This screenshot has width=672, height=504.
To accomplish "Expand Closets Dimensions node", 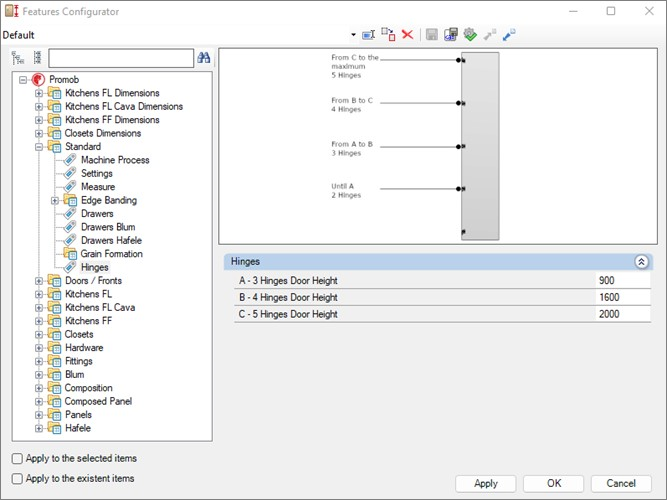I will click(x=39, y=133).
